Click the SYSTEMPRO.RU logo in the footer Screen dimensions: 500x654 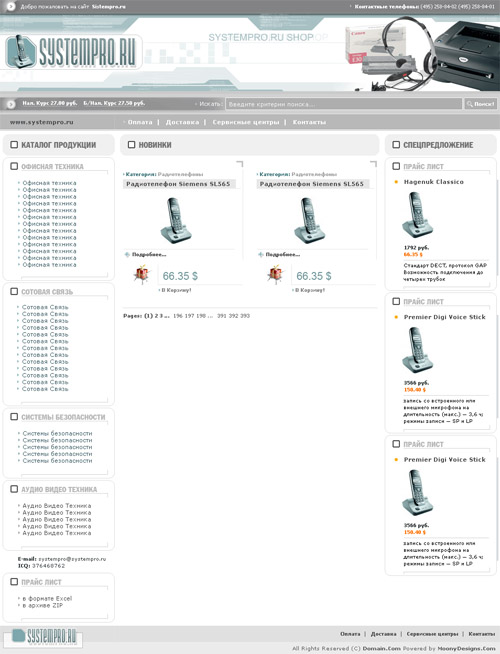click(x=44, y=636)
